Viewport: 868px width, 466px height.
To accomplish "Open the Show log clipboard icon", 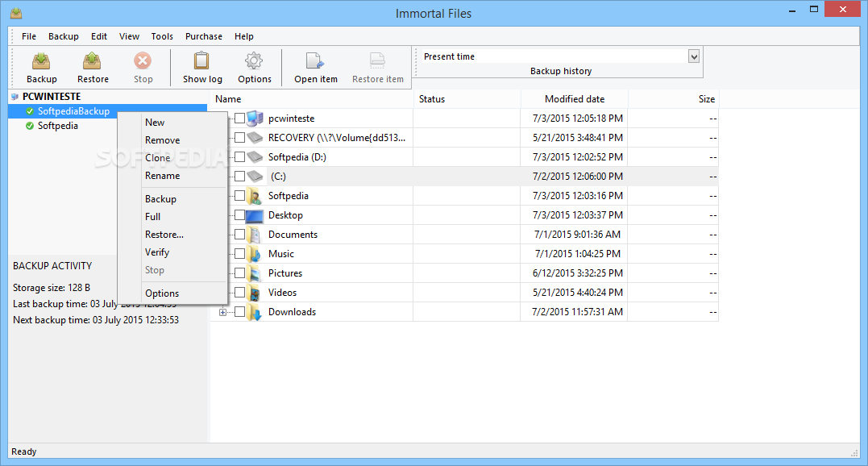I will (x=201, y=61).
